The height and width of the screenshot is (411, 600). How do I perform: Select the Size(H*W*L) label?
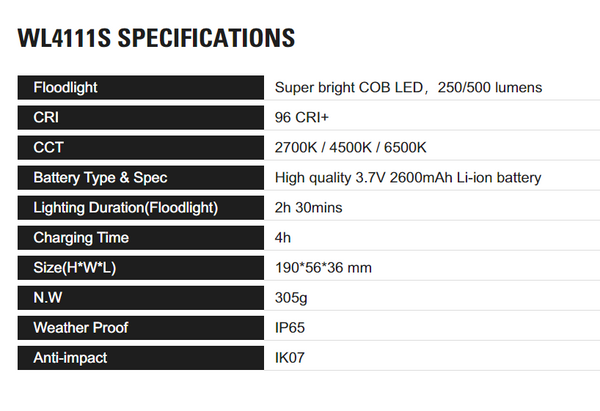pyautogui.click(x=140, y=268)
